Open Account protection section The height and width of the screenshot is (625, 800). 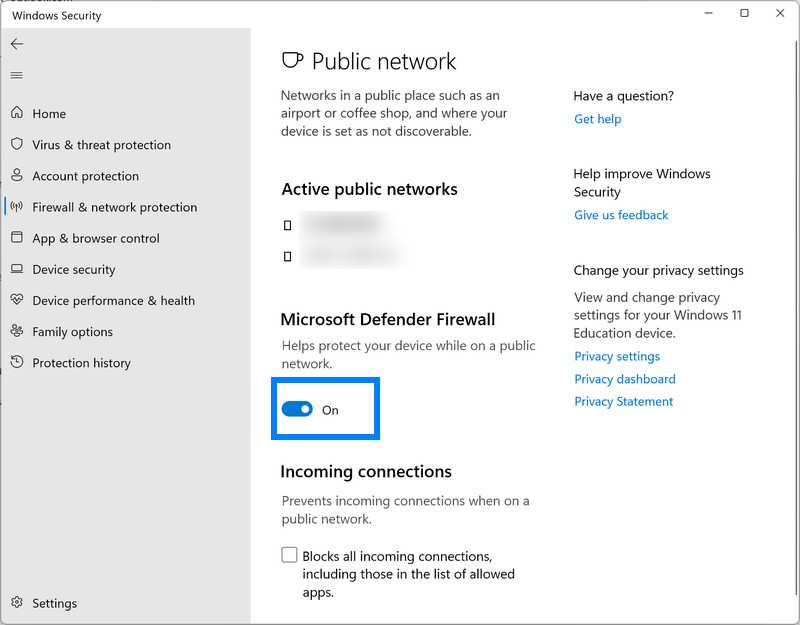coord(85,176)
